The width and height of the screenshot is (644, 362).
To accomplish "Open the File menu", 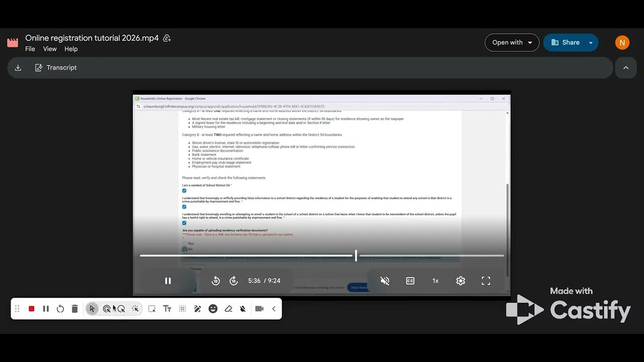I will click(30, 49).
